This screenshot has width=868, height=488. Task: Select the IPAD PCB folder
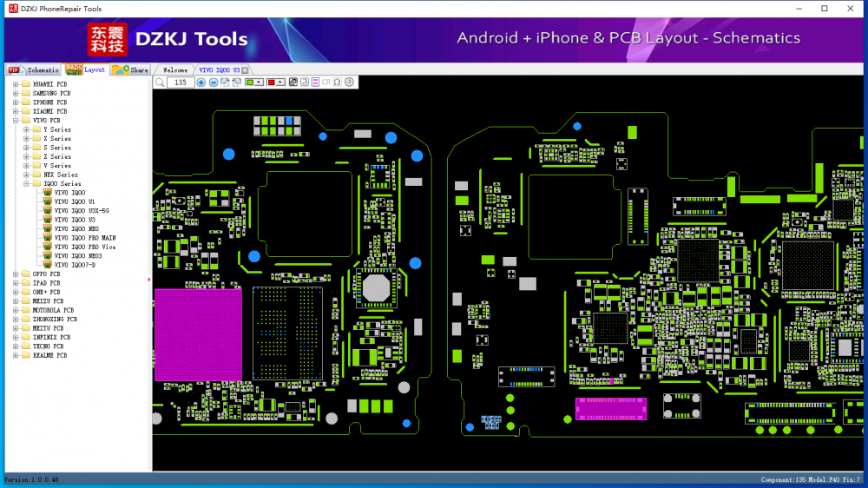pos(46,283)
